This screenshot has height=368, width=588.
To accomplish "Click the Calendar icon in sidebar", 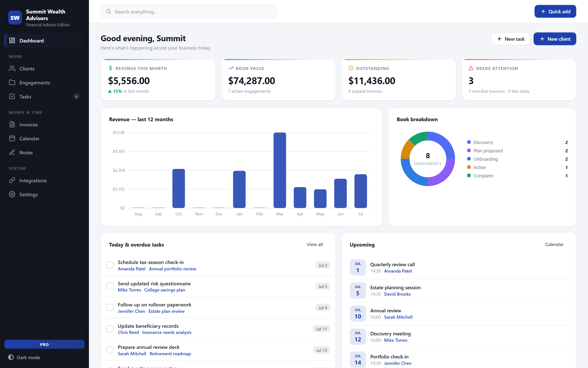I will coord(12,138).
